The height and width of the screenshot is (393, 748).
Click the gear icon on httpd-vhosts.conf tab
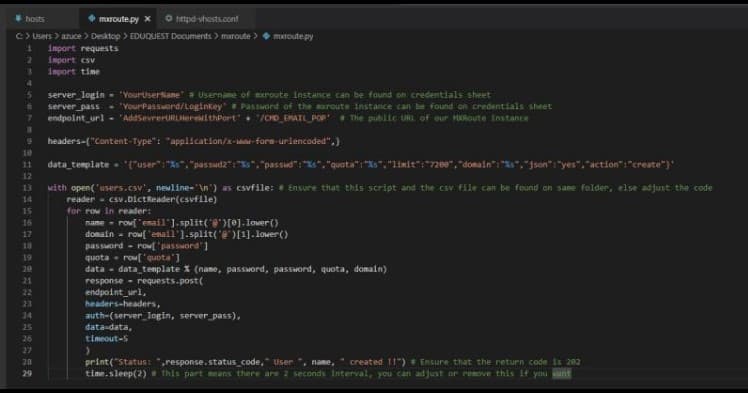point(168,19)
